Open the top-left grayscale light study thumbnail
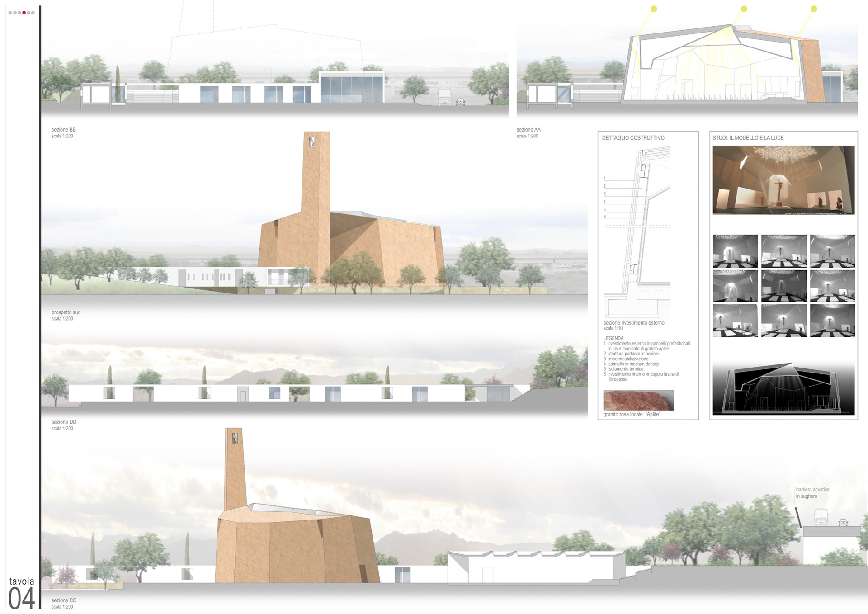 coord(735,251)
